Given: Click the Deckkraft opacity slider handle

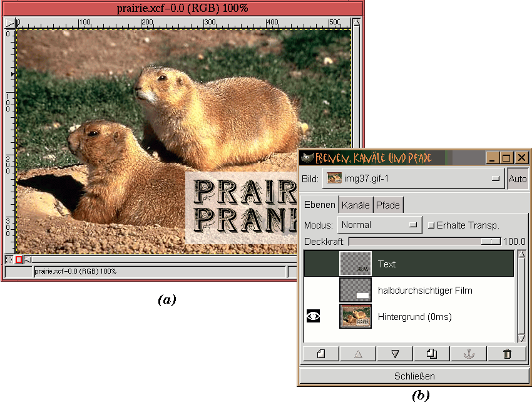Looking at the screenshot, I should 490,242.
